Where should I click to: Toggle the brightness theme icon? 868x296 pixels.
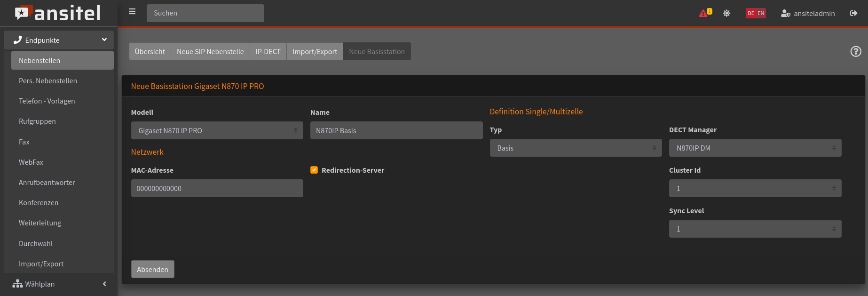(726, 13)
